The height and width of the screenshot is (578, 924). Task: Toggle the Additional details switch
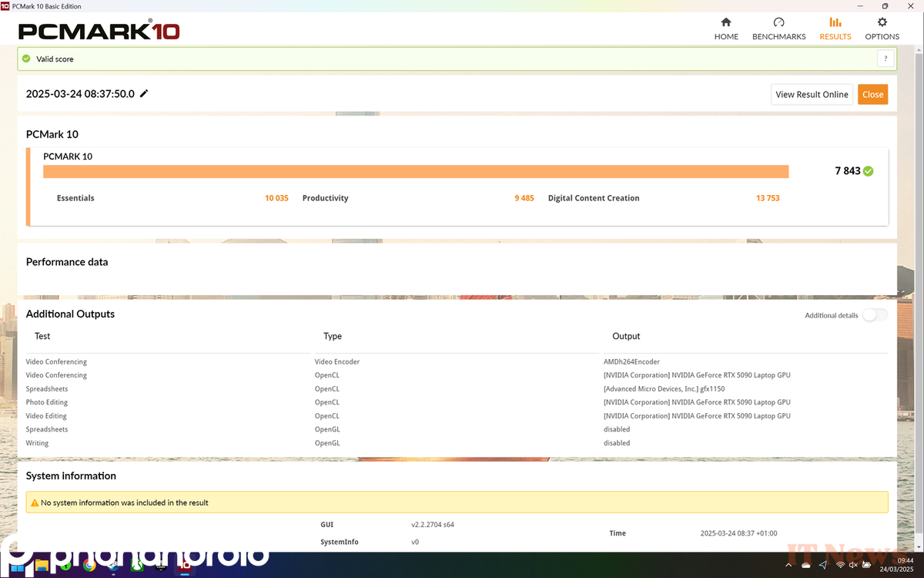click(x=875, y=315)
